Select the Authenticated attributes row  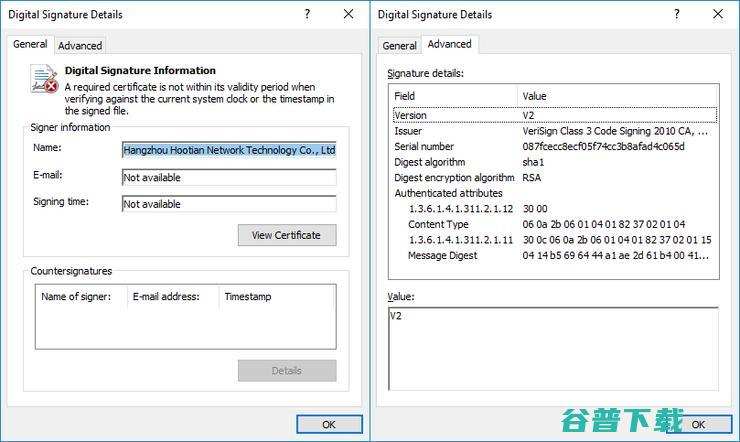coord(555,193)
